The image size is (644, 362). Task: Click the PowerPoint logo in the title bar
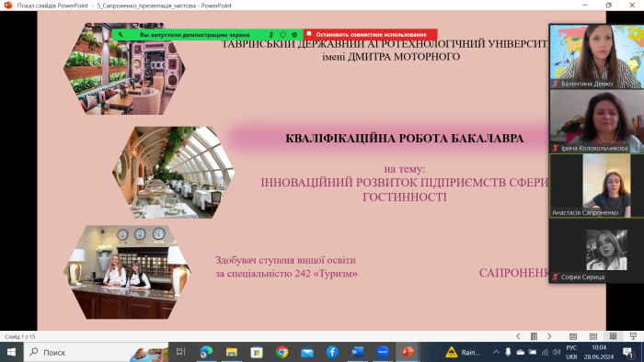pos(8,6)
